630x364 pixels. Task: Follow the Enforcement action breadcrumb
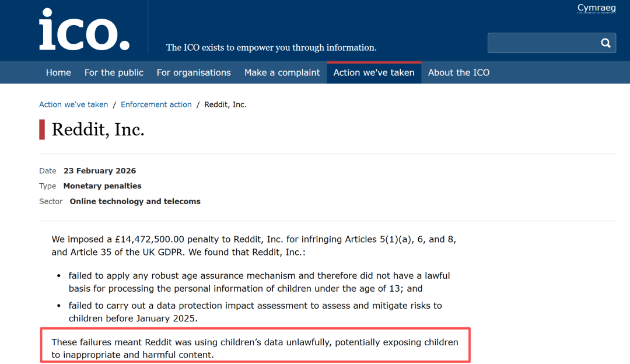(x=156, y=104)
